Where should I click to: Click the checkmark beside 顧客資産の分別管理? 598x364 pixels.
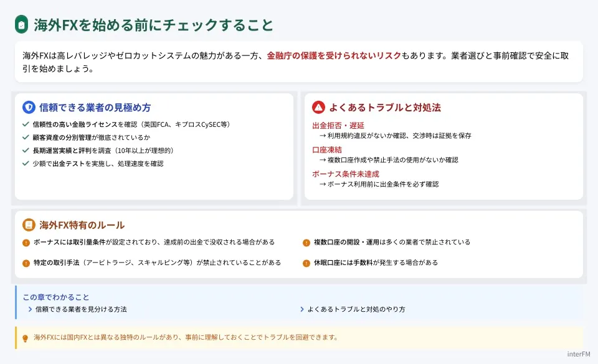tap(25, 138)
